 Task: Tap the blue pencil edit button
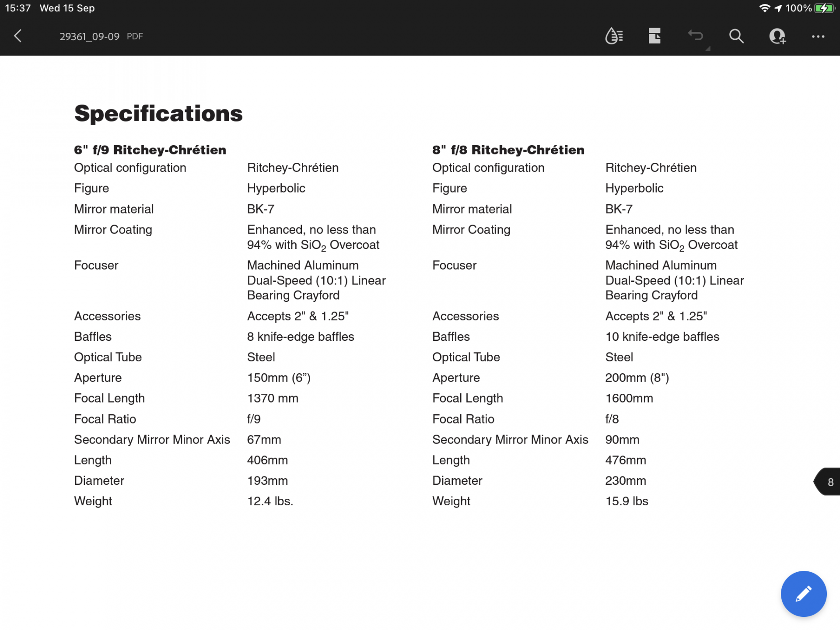(x=804, y=594)
